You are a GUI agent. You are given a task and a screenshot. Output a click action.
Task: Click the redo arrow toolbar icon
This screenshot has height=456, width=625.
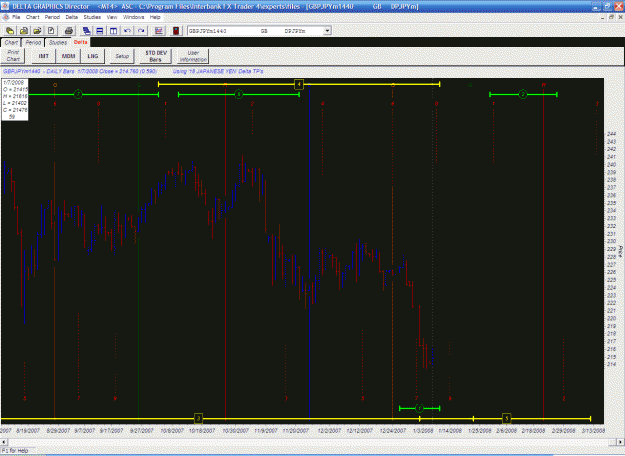pyautogui.click(x=141, y=31)
